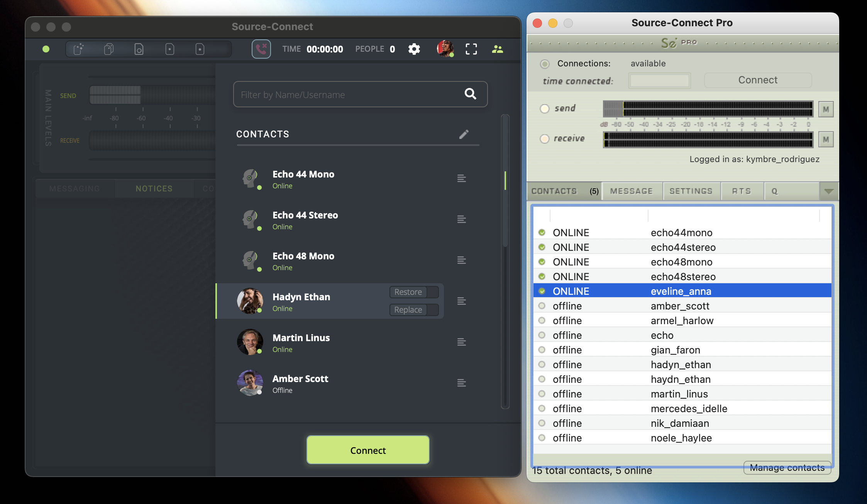
Task: Click the green Connect button
Action: [368, 450]
